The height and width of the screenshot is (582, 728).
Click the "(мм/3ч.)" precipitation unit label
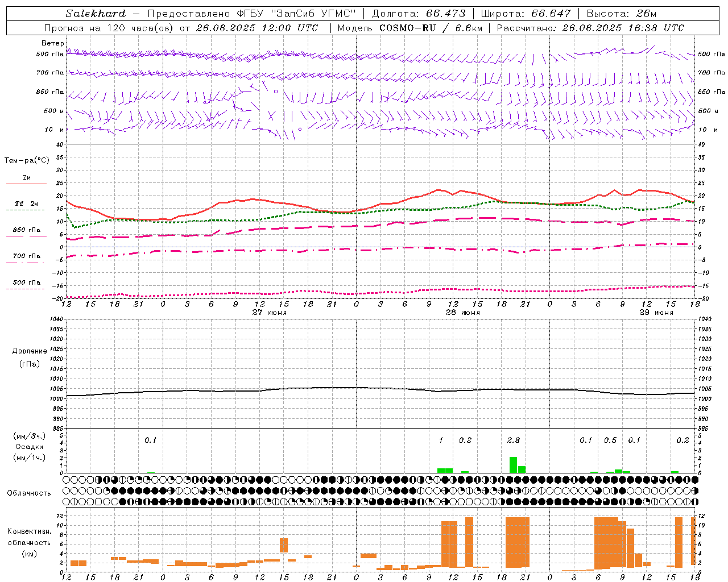tap(30, 436)
